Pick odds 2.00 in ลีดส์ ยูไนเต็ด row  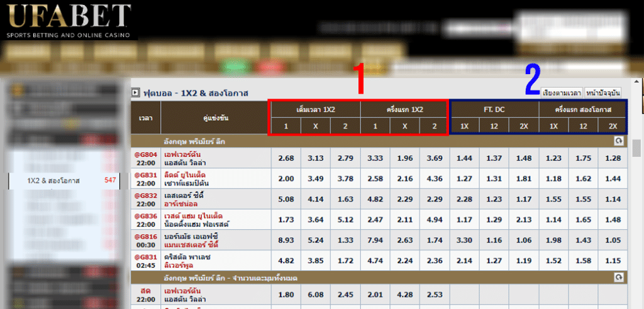pos(286,179)
